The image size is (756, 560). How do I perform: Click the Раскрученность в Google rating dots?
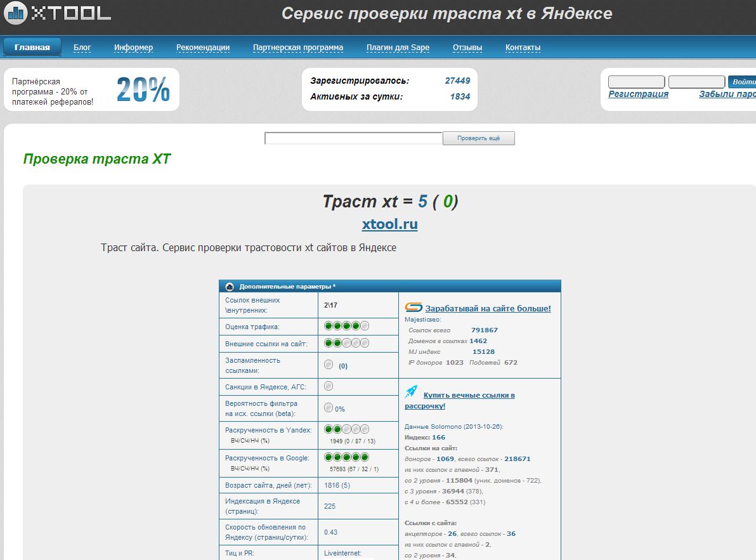(x=346, y=457)
